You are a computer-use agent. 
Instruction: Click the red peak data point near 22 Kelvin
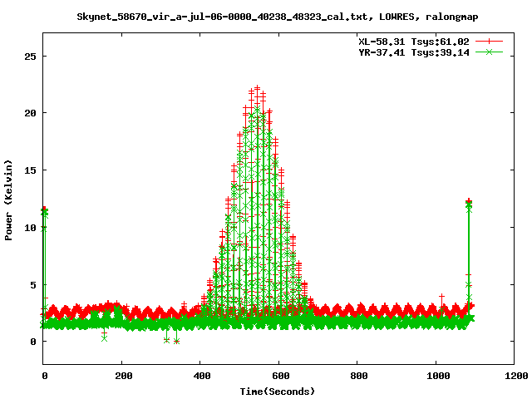(x=257, y=88)
